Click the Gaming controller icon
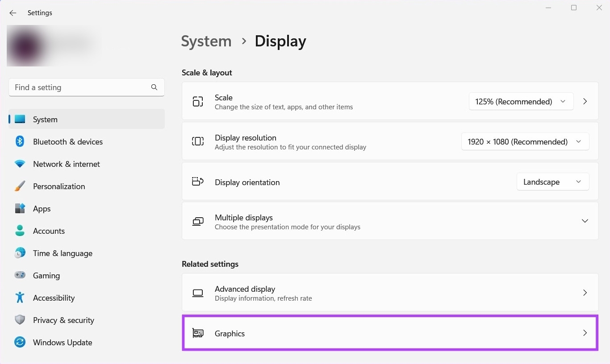 click(x=20, y=276)
